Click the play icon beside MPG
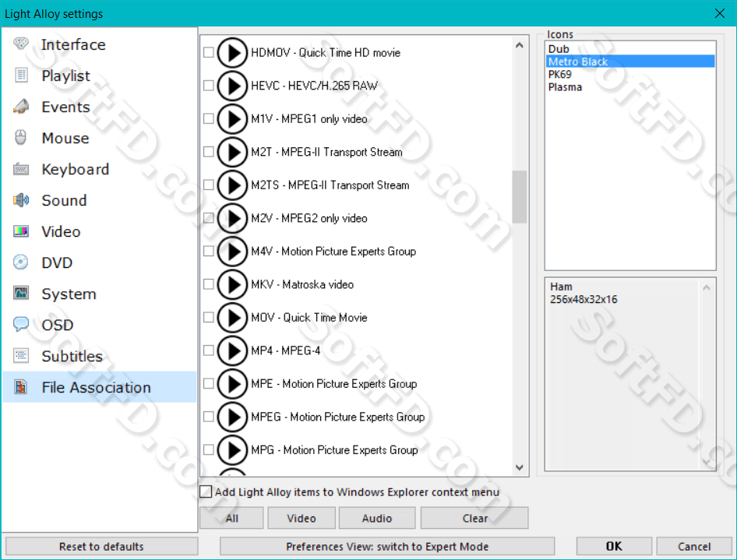 click(x=232, y=450)
